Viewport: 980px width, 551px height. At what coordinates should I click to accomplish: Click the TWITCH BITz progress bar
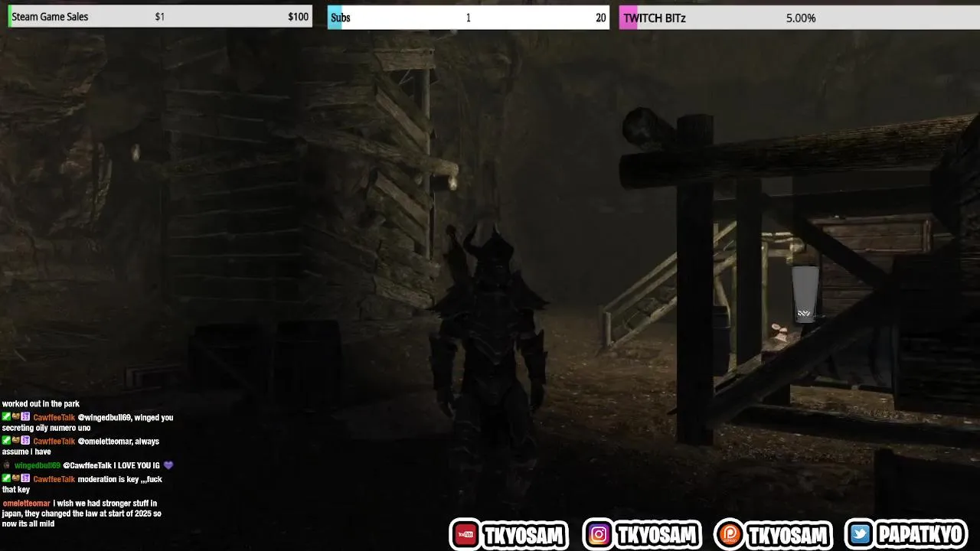coord(799,18)
